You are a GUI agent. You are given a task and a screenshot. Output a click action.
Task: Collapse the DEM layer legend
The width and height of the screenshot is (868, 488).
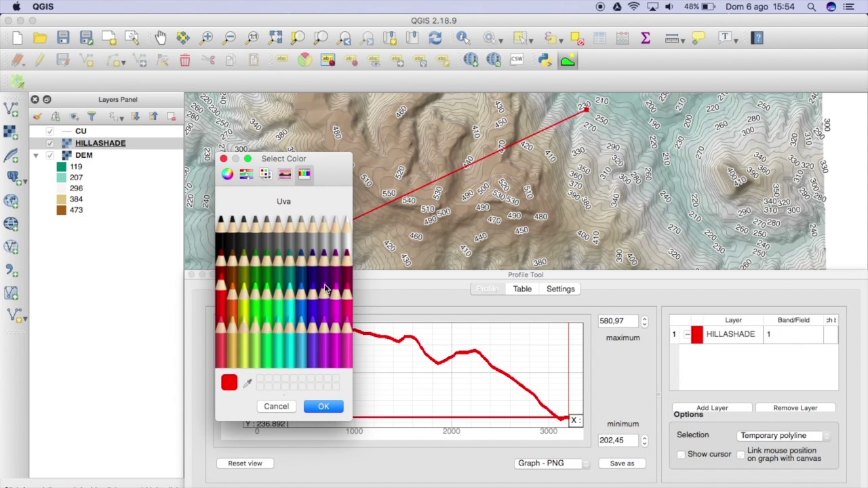point(35,155)
